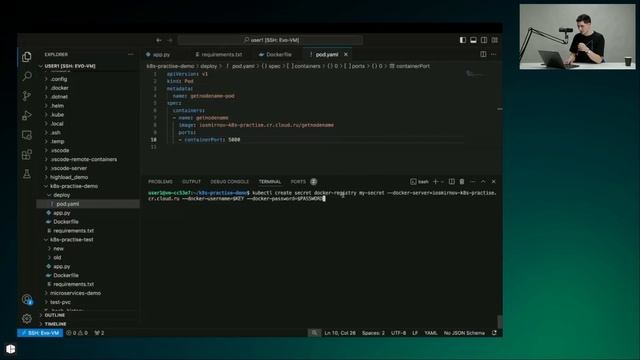Screen dimensions: 640x360
Task: Click the SSH: Evo-VM remote indicator
Action: coord(40,333)
